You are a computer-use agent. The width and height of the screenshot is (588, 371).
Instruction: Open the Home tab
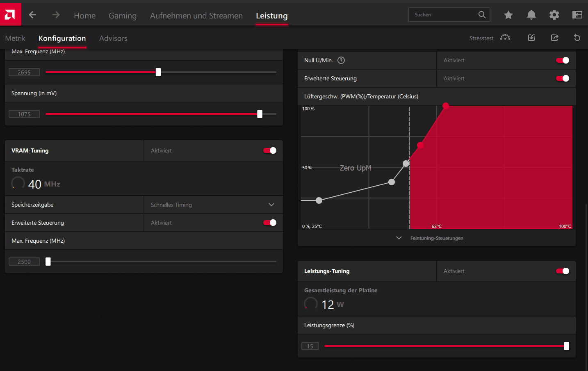pyautogui.click(x=85, y=16)
